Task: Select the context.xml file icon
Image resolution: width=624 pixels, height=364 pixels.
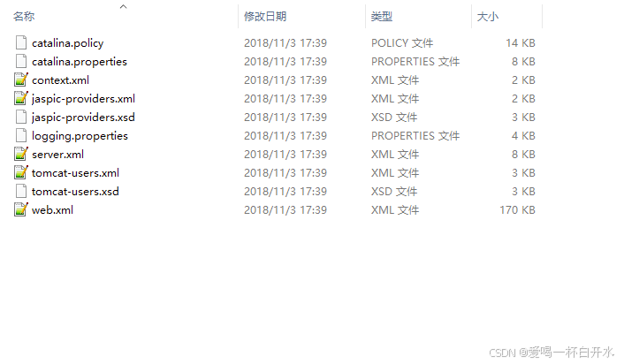Action: coord(21,80)
